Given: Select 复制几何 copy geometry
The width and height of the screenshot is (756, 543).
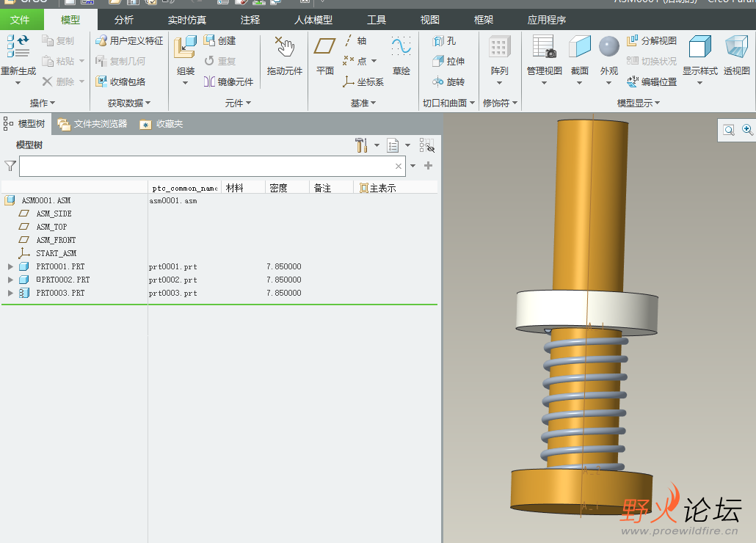Looking at the screenshot, I should 120,61.
